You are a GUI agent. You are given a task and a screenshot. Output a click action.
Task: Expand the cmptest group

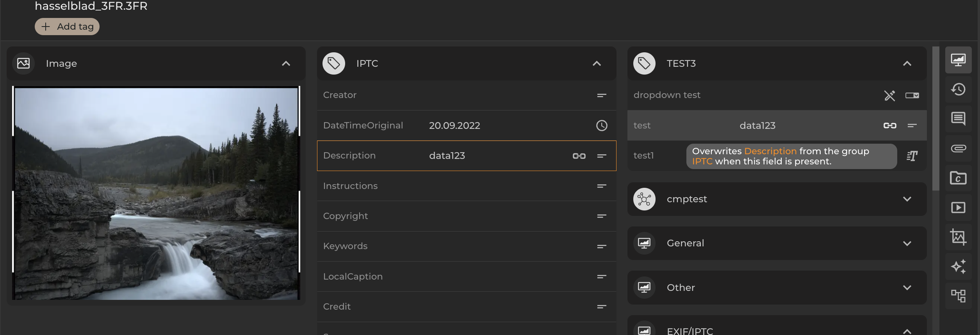(907, 199)
